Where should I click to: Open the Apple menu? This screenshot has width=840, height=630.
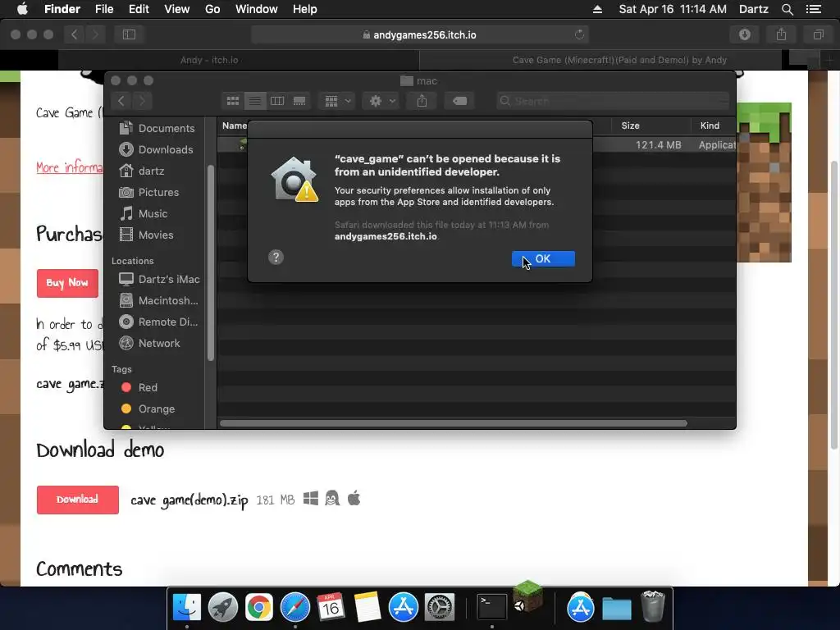coord(22,9)
